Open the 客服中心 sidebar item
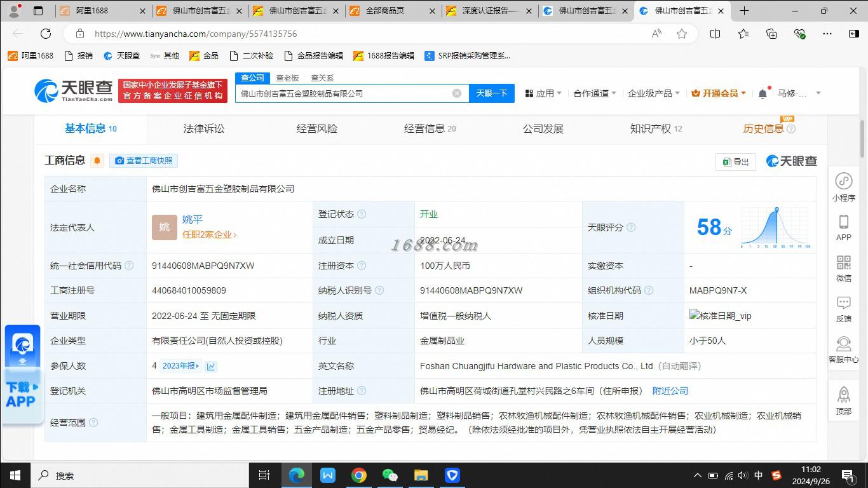Viewport: 868px width, 488px height. coord(844,349)
